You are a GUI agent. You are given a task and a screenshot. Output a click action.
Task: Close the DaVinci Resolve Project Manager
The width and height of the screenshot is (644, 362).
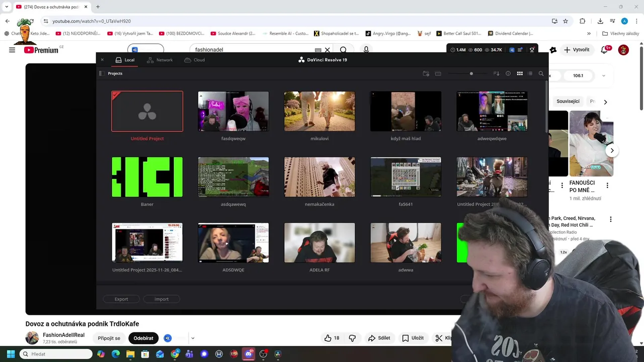(x=102, y=60)
